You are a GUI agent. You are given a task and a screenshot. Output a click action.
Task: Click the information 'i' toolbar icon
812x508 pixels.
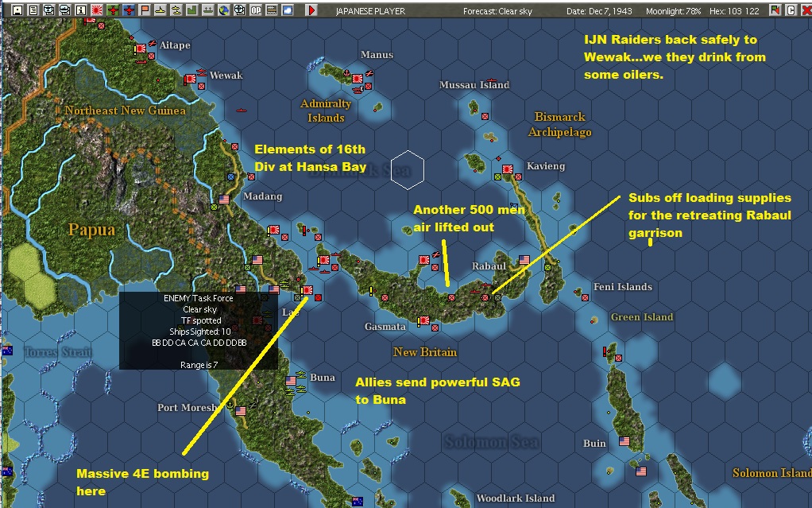(x=81, y=10)
